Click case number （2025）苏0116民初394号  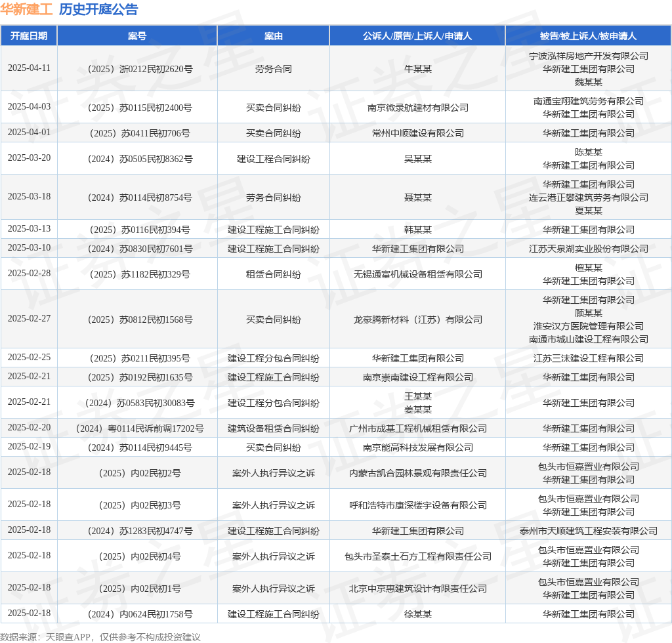click(138, 230)
